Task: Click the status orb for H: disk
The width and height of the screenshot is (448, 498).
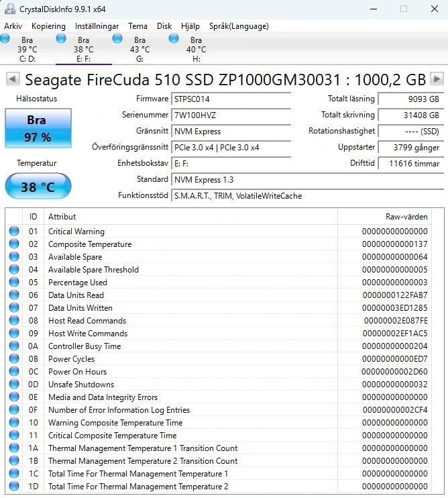Action: (174, 39)
